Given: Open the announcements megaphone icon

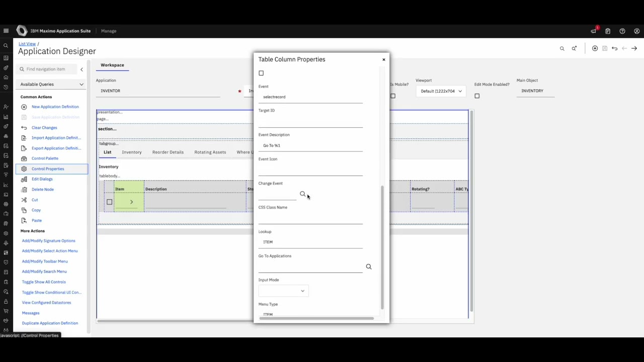Looking at the screenshot, I should (x=594, y=31).
